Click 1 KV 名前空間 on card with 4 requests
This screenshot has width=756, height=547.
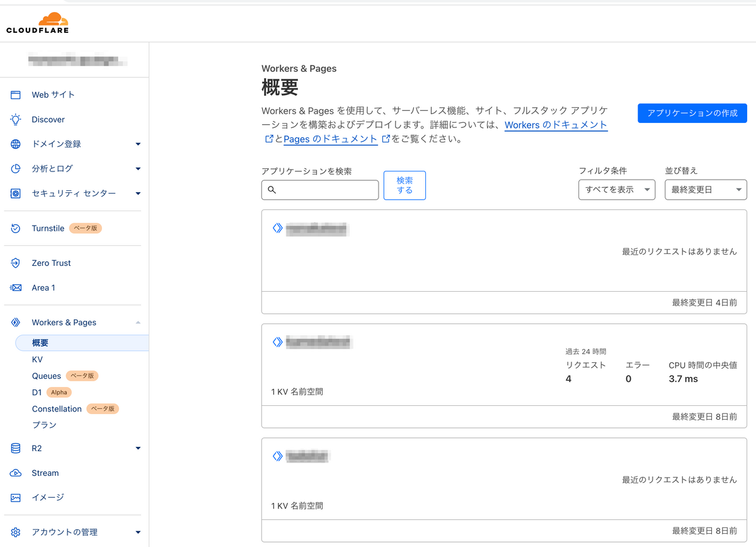(x=297, y=392)
